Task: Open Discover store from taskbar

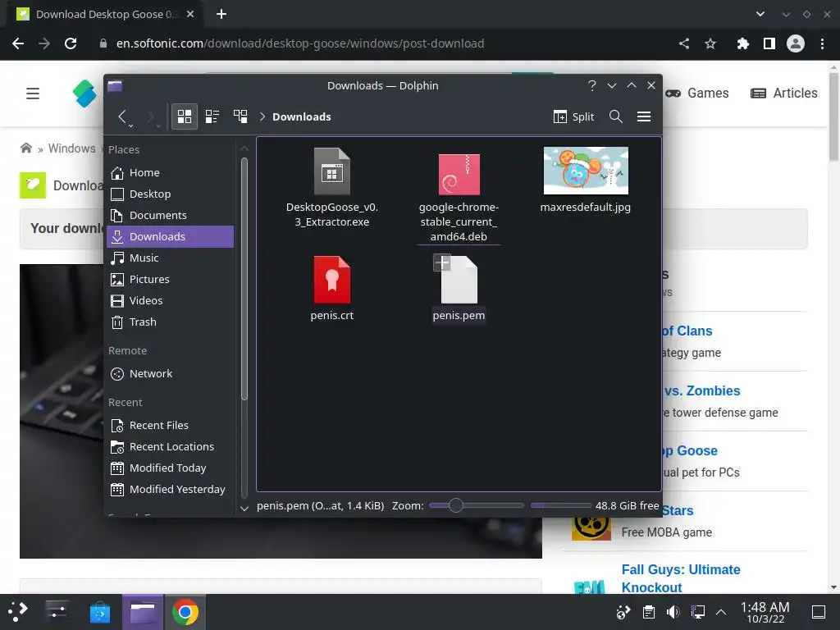Action: tap(99, 612)
